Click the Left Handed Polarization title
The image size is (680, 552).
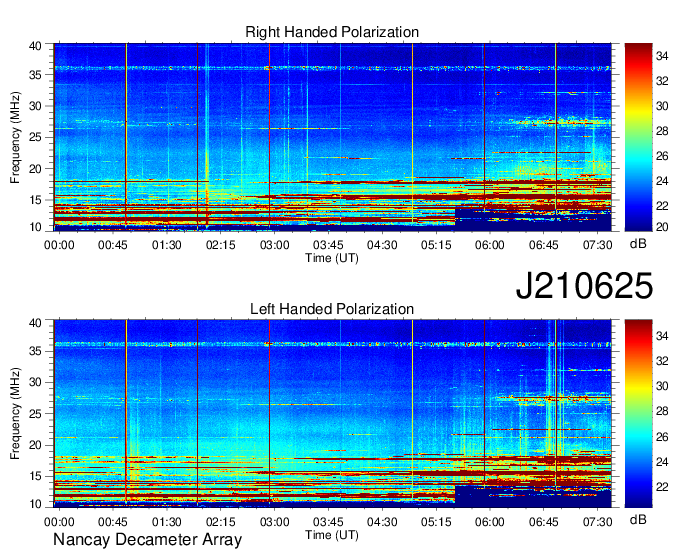(x=332, y=309)
